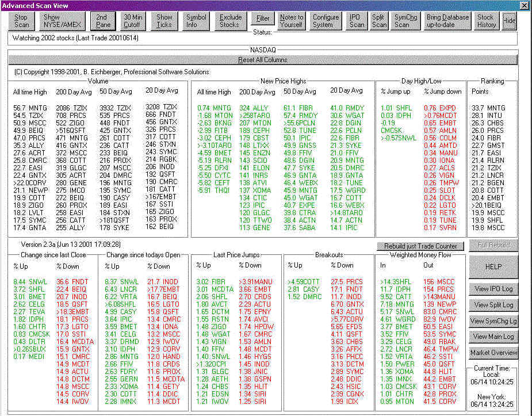
Task: Open the Exclude Stocks dialog
Action: [x=231, y=21]
